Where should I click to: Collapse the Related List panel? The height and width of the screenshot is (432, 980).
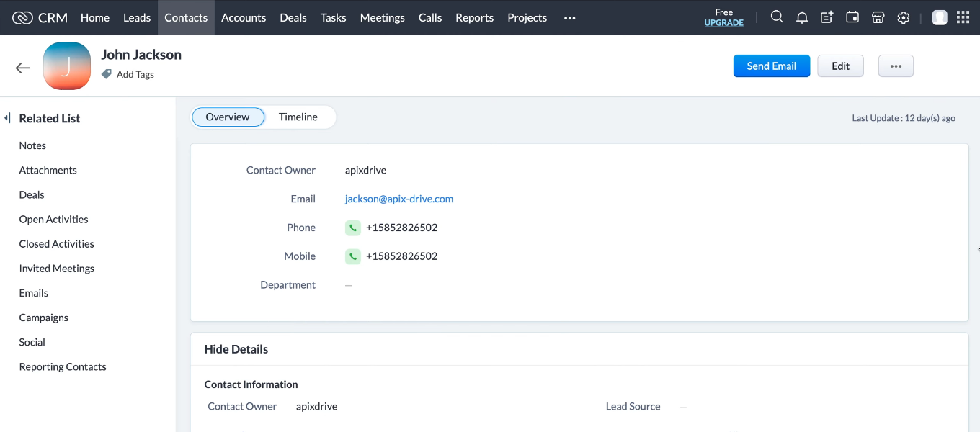[x=6, y=117]
